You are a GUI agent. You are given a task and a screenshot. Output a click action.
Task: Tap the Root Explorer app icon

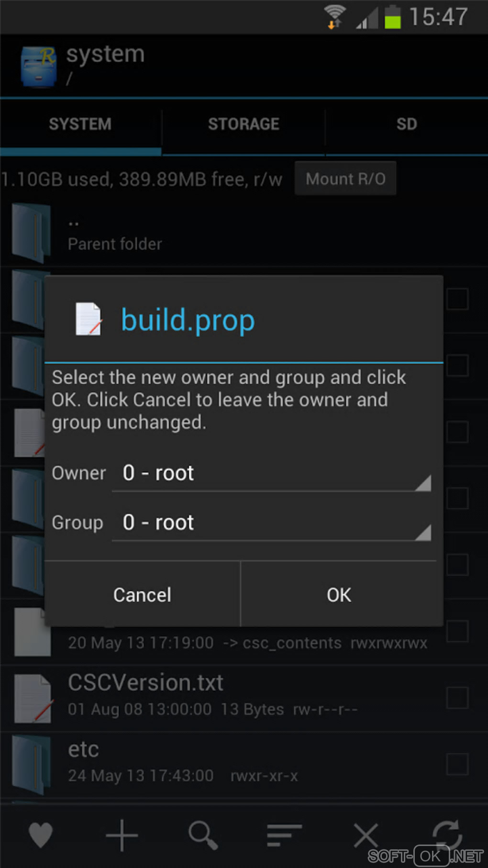(x=38, y=67)
